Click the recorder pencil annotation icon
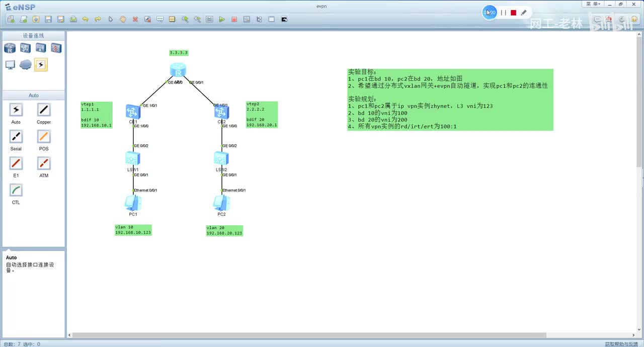The width and height of the screenshot is (644, 347). pos(524,13)
